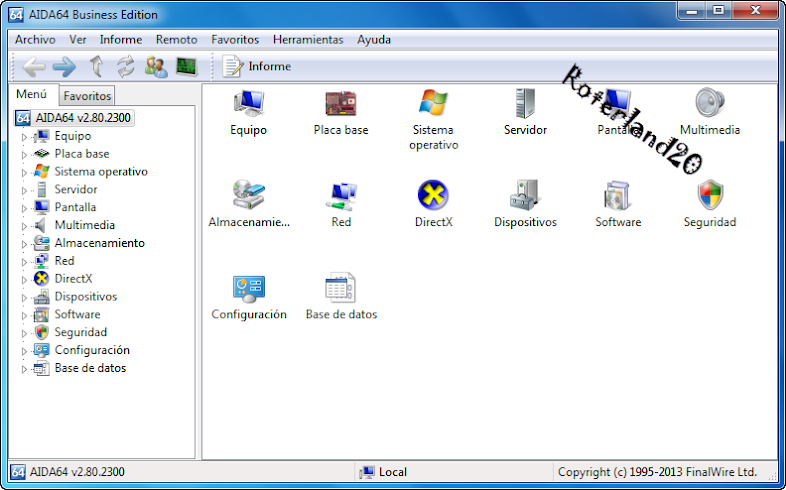Click the Forward arrow toolbar button
This screenshot has height=490, width=786.
pos(64,66)
